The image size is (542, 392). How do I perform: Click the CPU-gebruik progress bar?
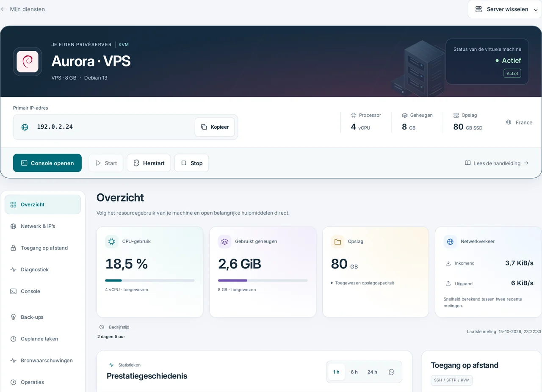coord(150,280)
